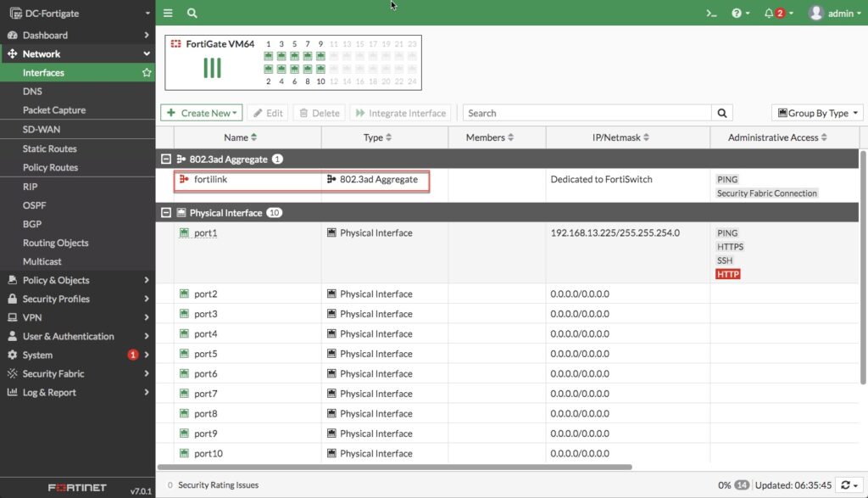Screen dimensions: 868x498
Task: Collapse the 802.3ad Aggregate group
Action: [166, 159]
